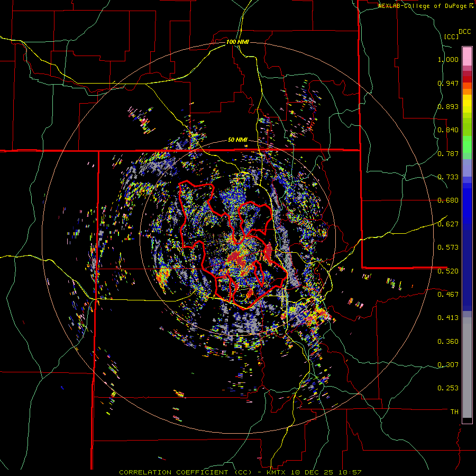Click the [CC] units label

pyautogui.click(x=451, y=36)
